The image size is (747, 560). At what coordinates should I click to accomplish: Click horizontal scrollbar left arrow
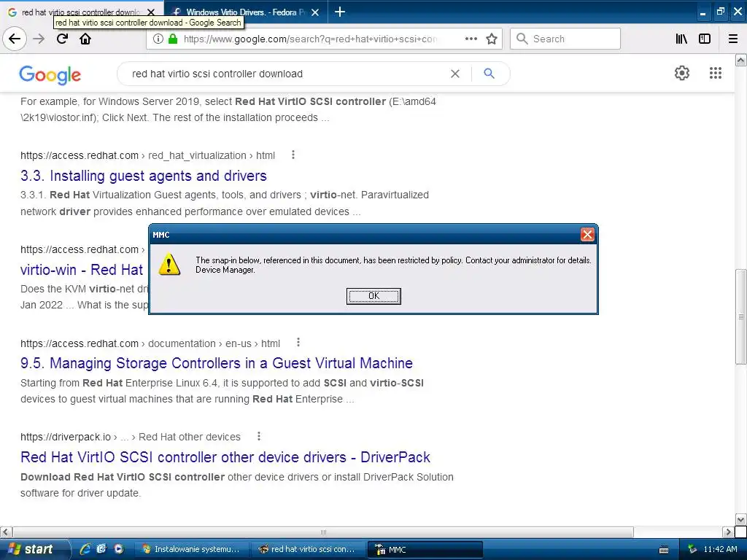(x=6, y=532)
